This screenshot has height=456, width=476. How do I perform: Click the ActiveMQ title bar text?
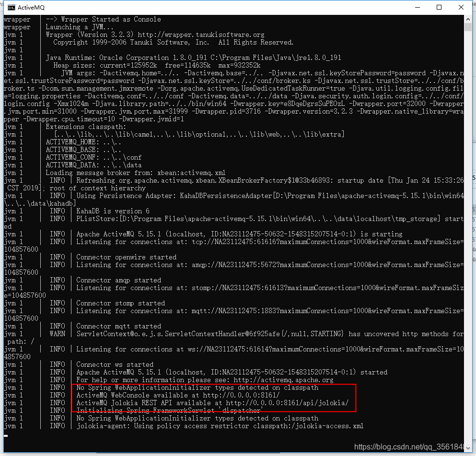[x=31, y=8]
